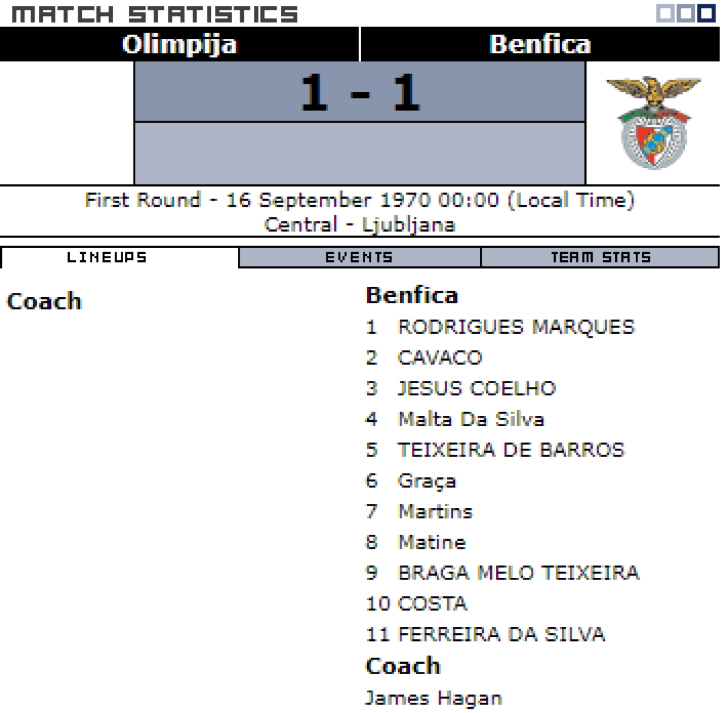Click the dark navy square icon

click(706, 13)
